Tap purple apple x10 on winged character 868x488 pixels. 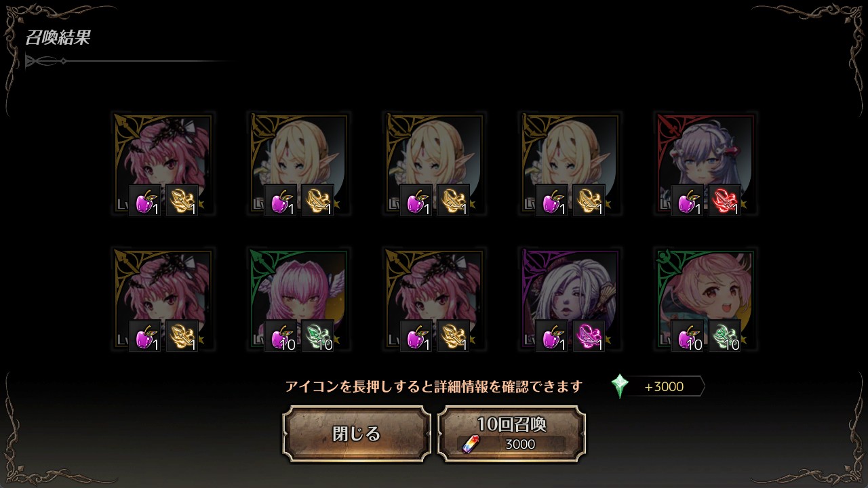coord(281,336)
